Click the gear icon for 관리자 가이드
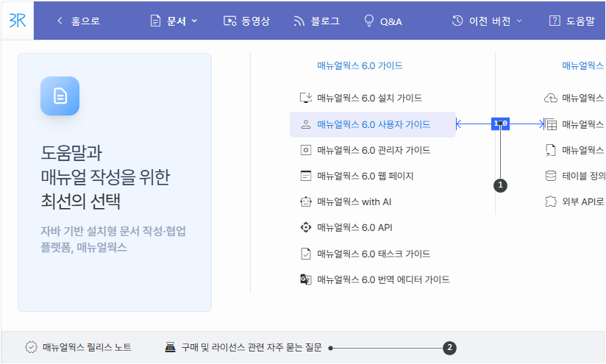 tap(306, 150)
